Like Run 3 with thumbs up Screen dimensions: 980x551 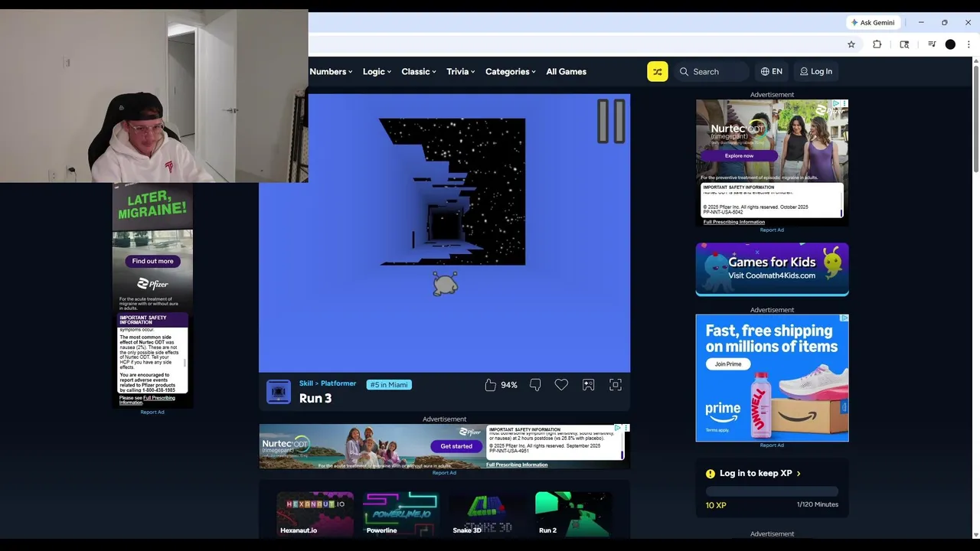click(x=490, y=385)
